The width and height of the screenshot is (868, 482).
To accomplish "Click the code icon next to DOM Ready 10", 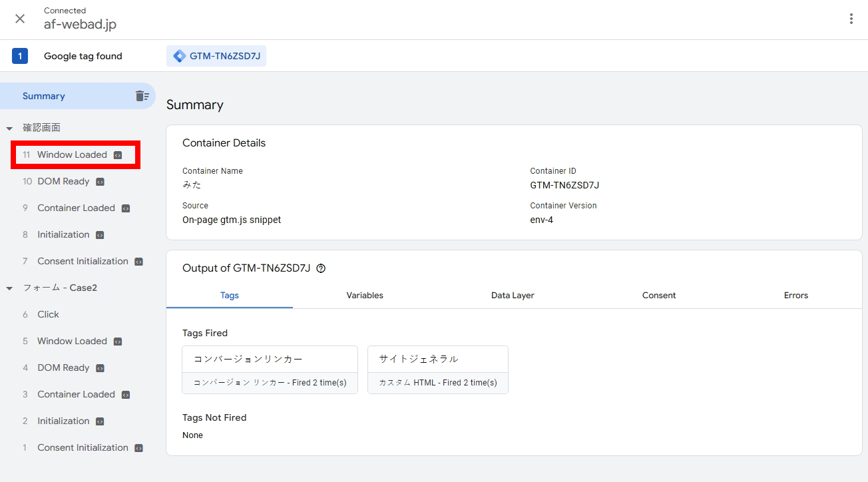I will click(x=101, y=182).
